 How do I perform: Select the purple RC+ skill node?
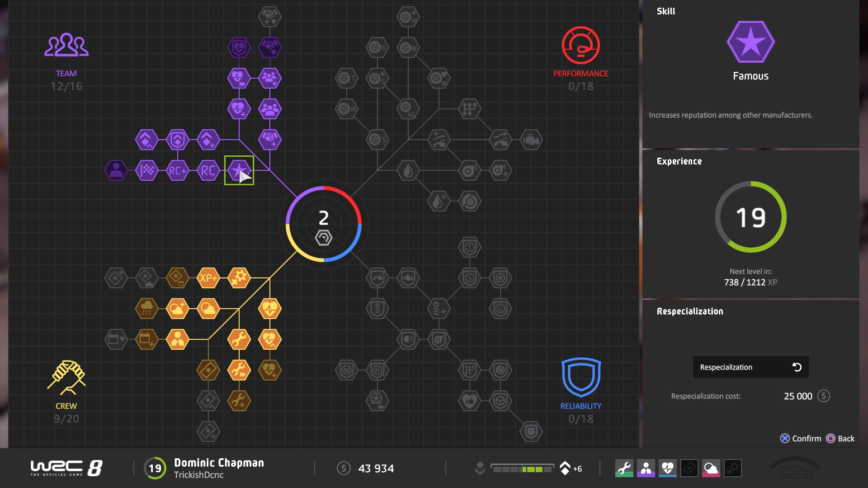177,170
